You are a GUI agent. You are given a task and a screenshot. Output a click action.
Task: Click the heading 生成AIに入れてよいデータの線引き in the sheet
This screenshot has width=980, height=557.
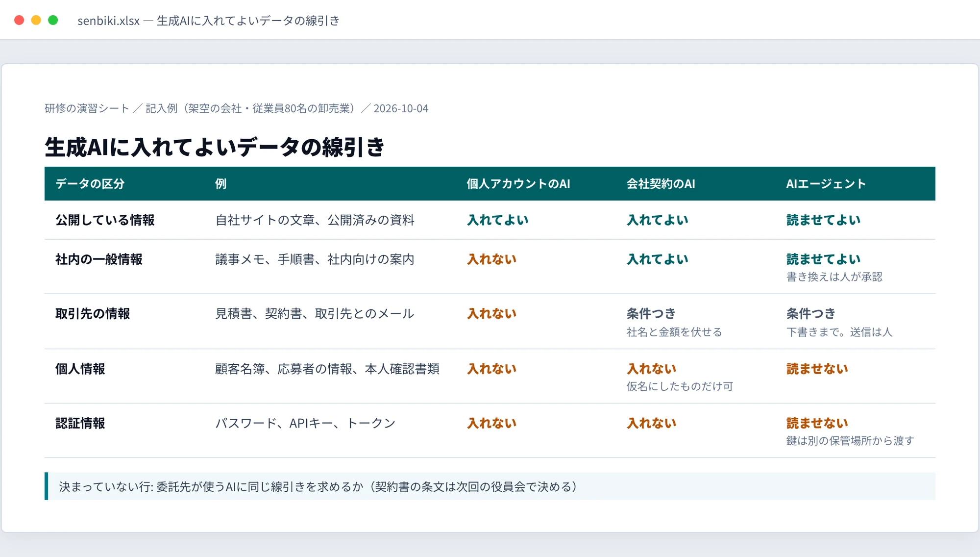click(215, 147)
